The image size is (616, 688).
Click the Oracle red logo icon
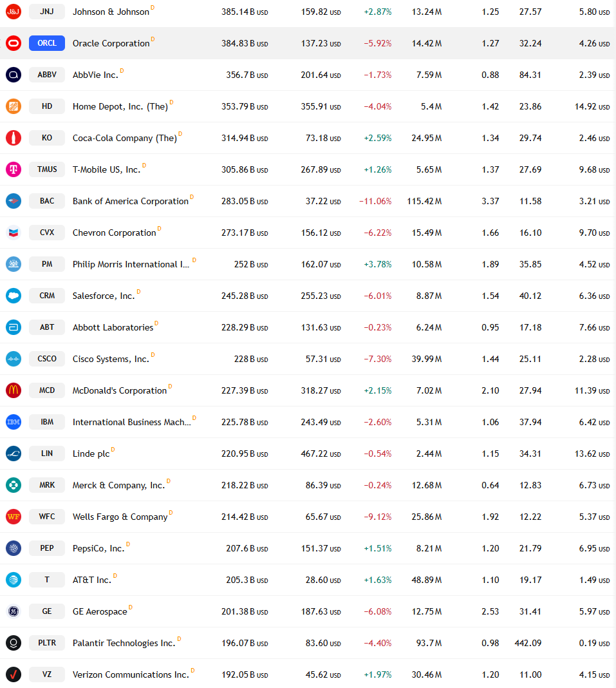tap(14, 43)
